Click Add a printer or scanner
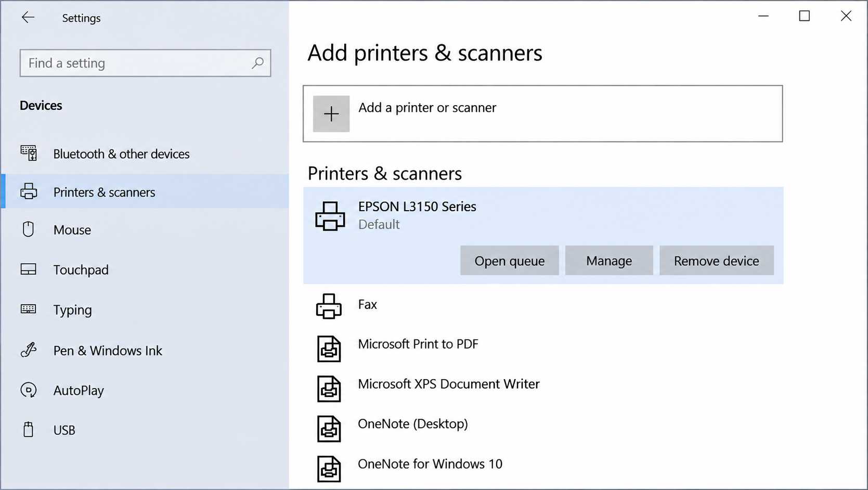The width and height of the screenshot is (868, 490). tap(542, 113)
